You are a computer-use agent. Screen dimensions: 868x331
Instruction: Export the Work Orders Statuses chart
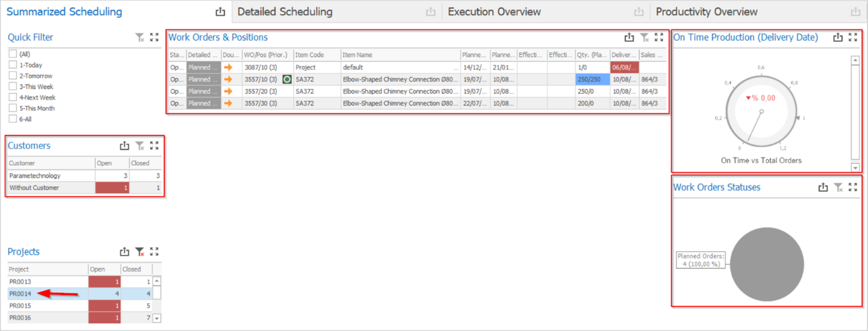pyautogui.click(x=823, y=188)
